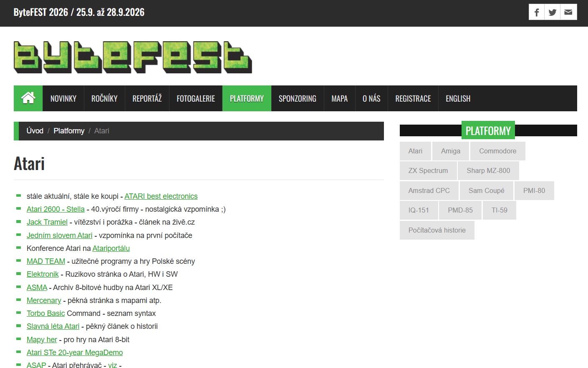
Task: Click the Platformy breadcrumb link
Action: (69, 131)
